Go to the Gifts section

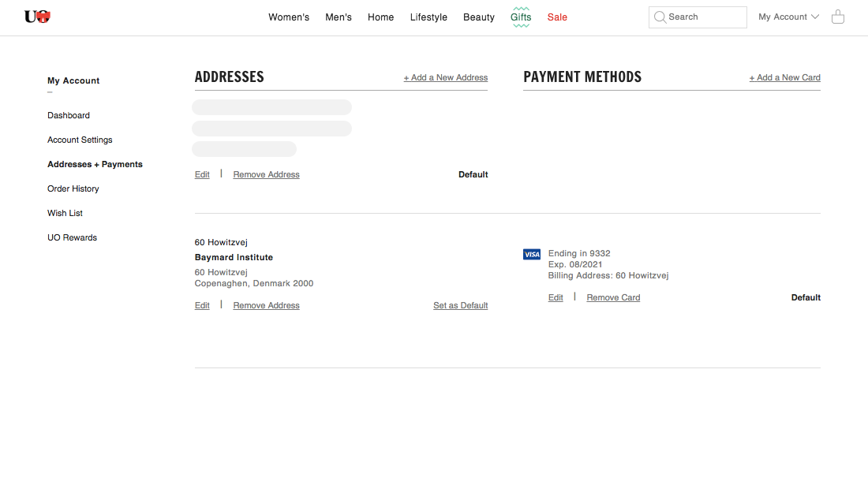(x=521, y=17)
